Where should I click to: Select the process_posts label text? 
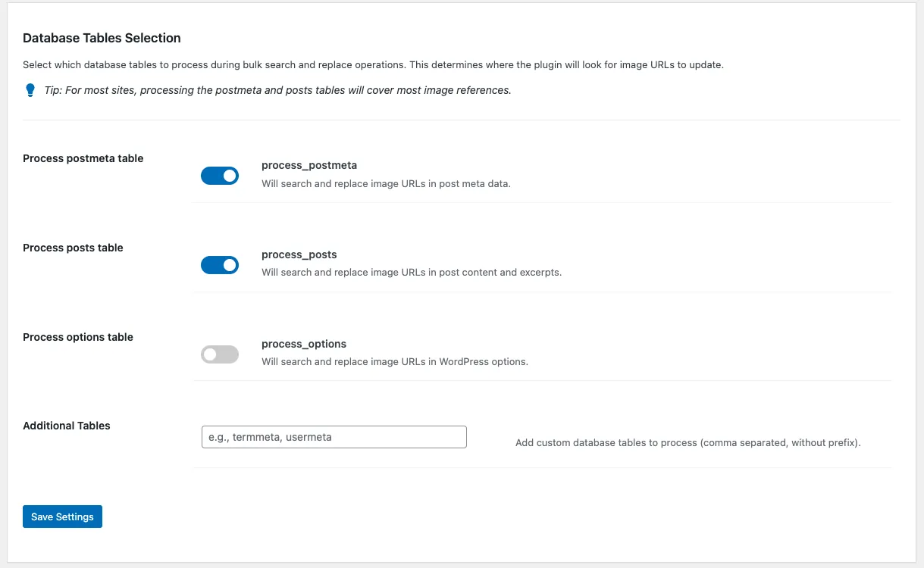[299, 254]
